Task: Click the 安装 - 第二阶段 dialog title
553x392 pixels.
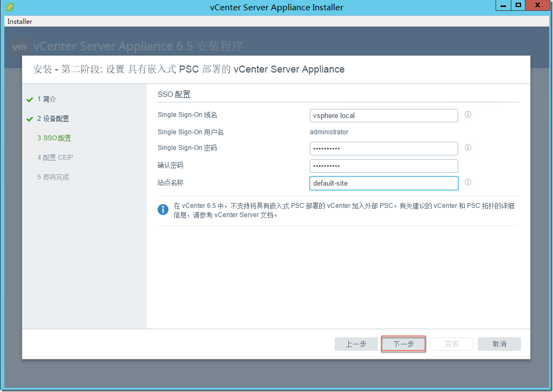Action: [x=188, y=69]
